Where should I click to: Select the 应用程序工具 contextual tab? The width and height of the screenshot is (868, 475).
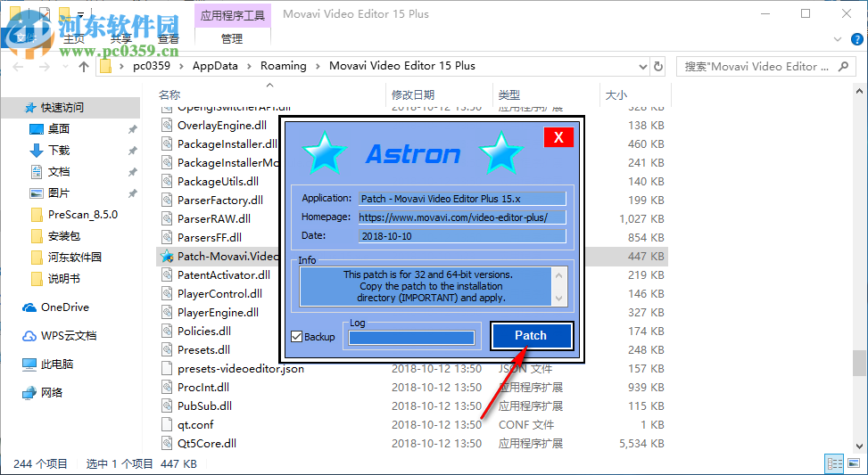point(233,15)
